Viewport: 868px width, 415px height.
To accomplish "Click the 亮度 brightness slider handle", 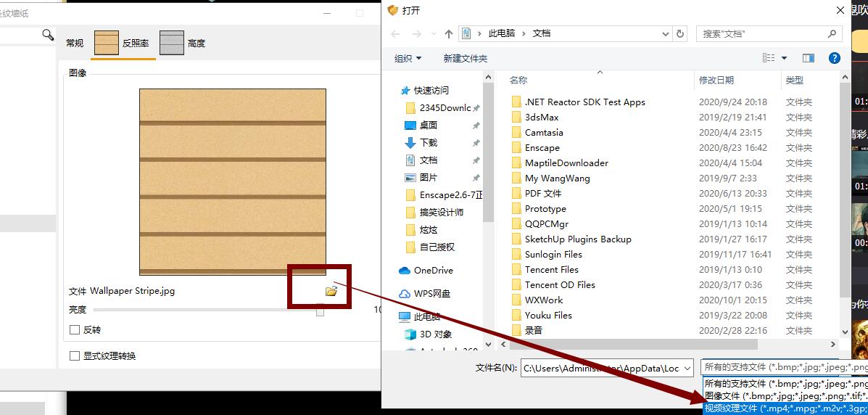I will pyautogui.click(x=320, y=311).
